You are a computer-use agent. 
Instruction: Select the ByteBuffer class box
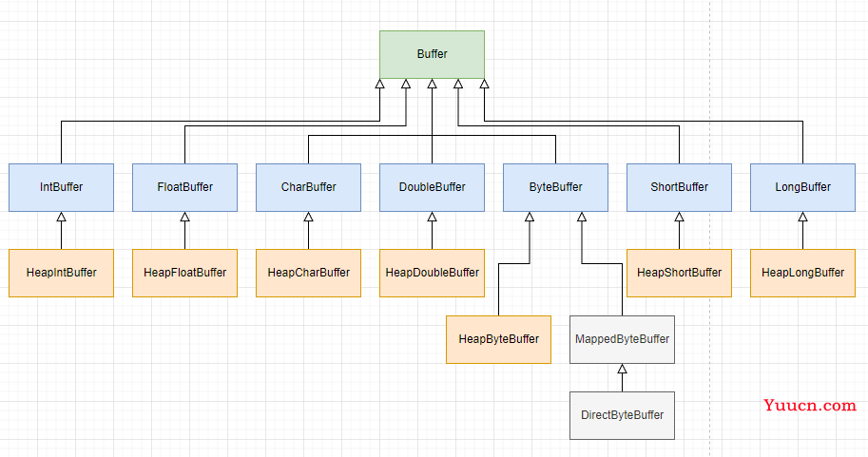tap(555, 187)
